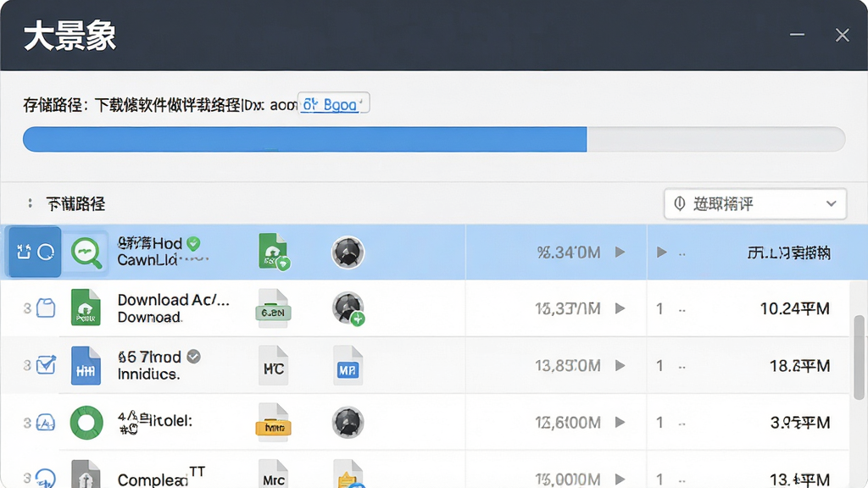Follow the blue Bgoa link in path line
Viewport: 868px width, 488px height.
click(x=330, y=104)
